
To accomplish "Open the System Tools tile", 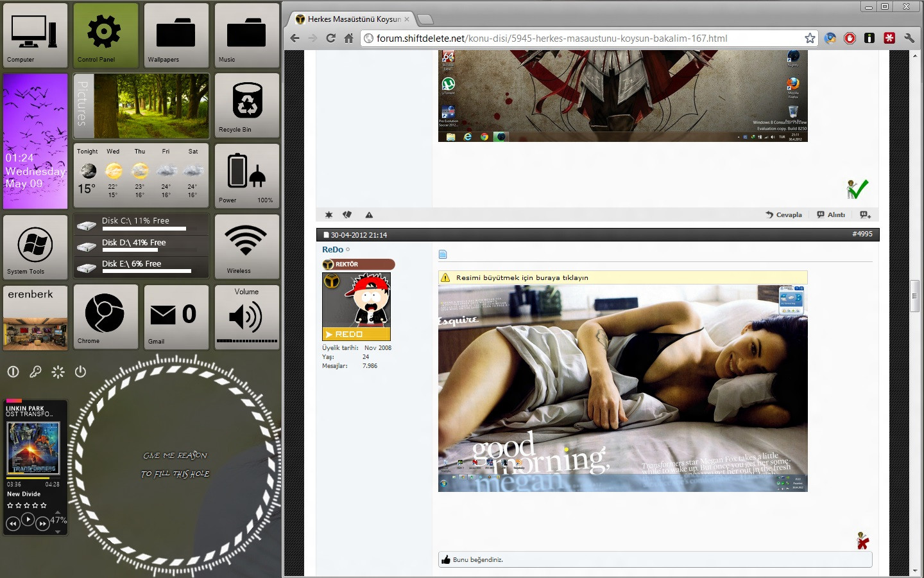I will (x=35, y=247).
